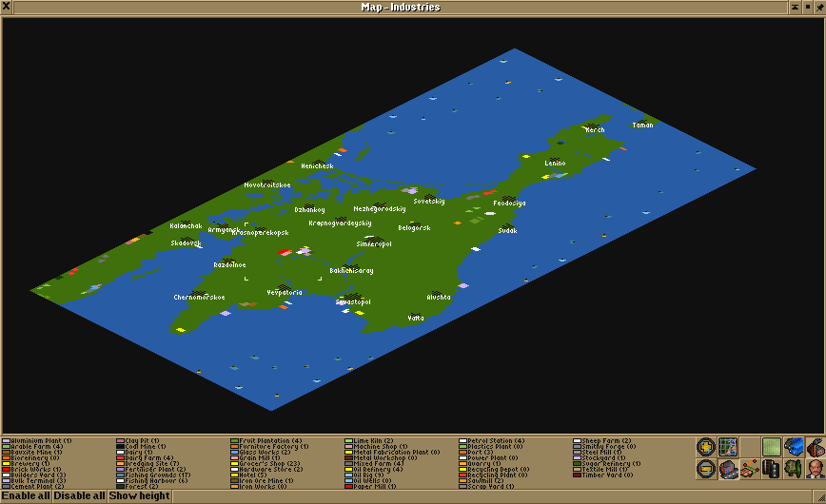Viewport: 826px width, 504px height.
Task: Toggle Lime Kiln (2) legend entry
Action: (x=369, y=441)
